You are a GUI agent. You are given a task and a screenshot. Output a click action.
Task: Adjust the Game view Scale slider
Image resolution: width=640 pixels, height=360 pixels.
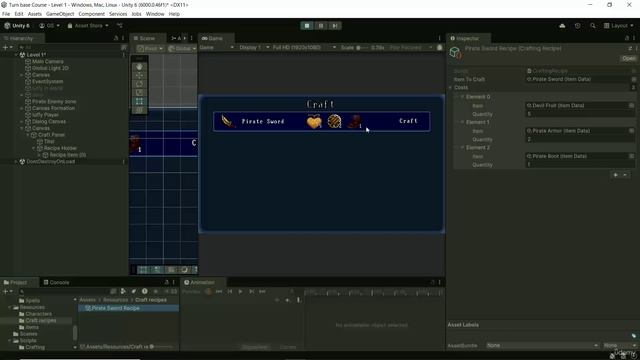point(362,47)
